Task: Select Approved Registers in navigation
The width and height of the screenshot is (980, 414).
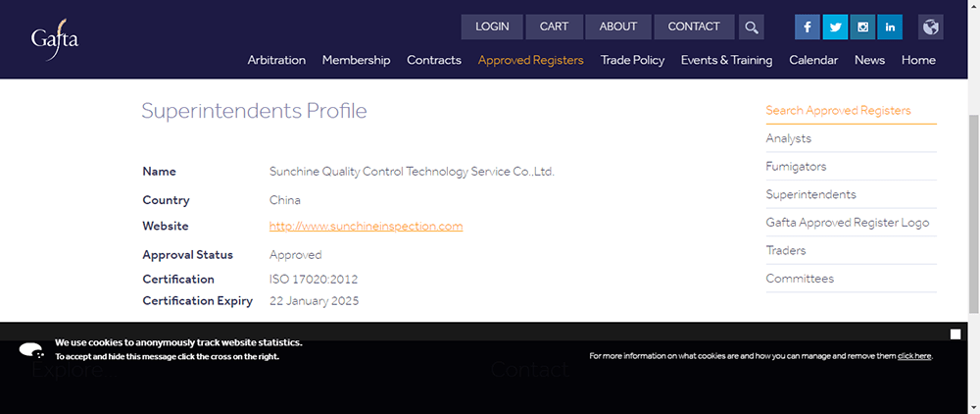Action: tap(530, 60)
